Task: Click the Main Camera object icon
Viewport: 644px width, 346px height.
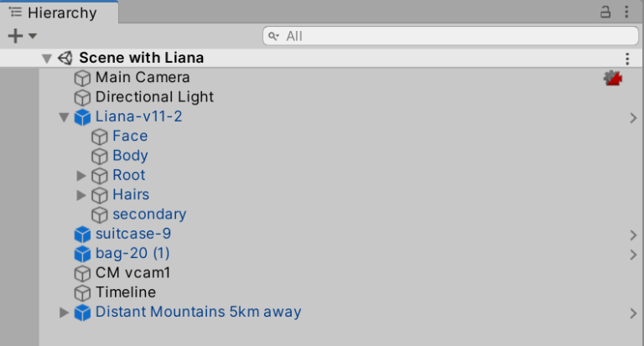Action: tap(82, 78)
